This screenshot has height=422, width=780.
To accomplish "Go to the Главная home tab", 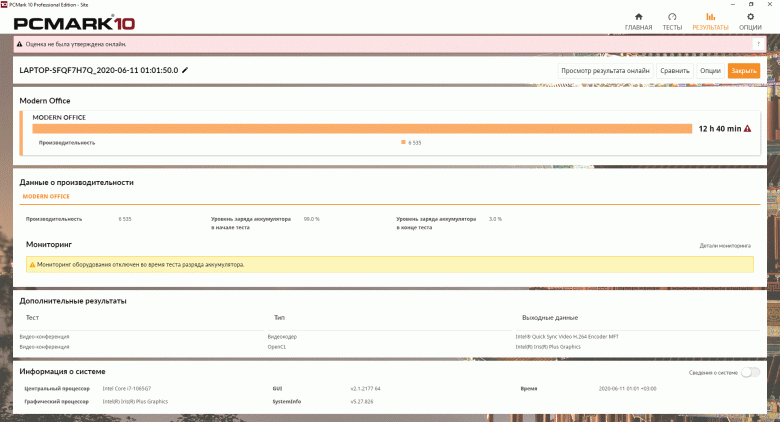I will point(638,22).
